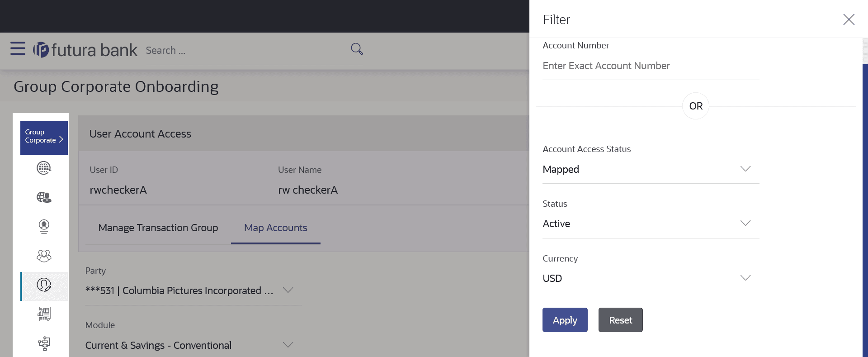868x357 pixels.
Task: Click the workflow hierarchy sidebar icon
Action: 44,343
